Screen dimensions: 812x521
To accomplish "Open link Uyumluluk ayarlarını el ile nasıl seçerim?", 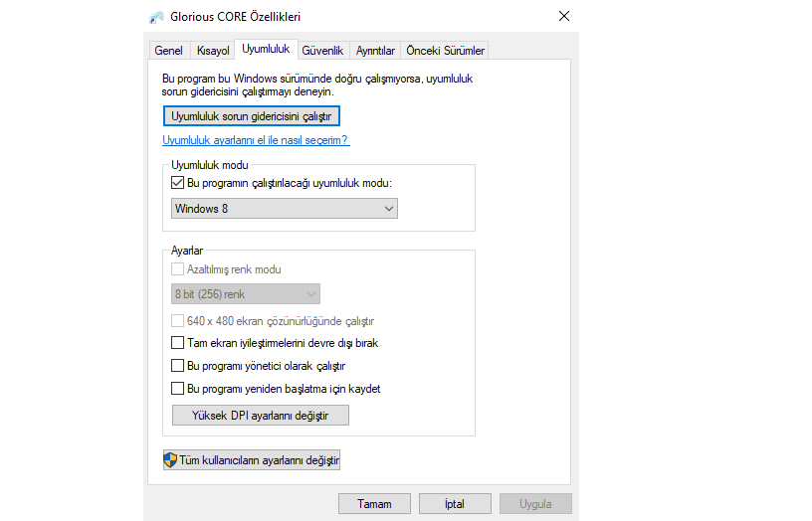I will [256, 140].
